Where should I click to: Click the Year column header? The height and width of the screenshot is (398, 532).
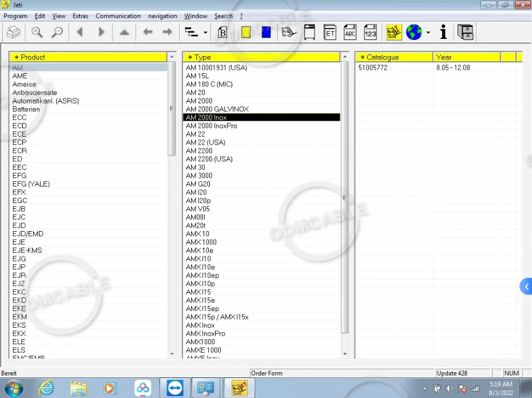click(466, 57)
